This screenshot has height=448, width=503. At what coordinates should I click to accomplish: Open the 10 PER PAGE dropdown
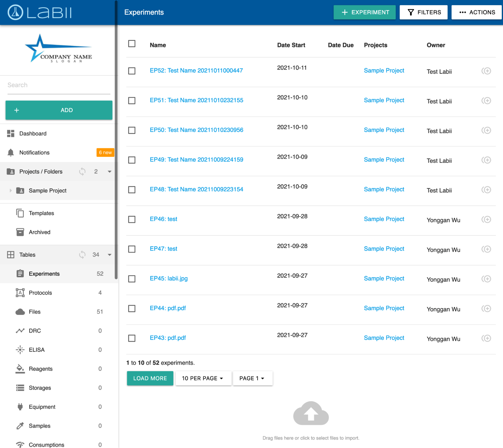(x=203, y=378)
